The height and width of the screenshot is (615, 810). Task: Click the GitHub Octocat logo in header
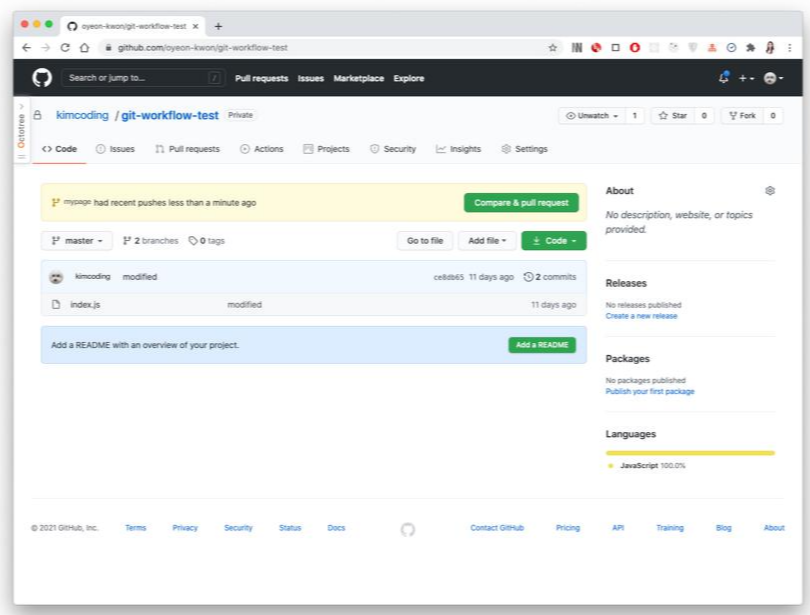(42, 78)
